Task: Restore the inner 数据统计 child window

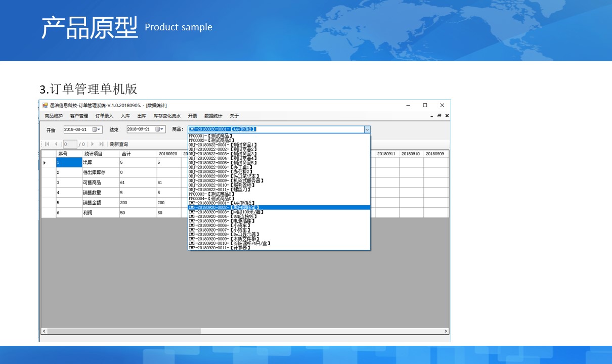Action: 440,116
